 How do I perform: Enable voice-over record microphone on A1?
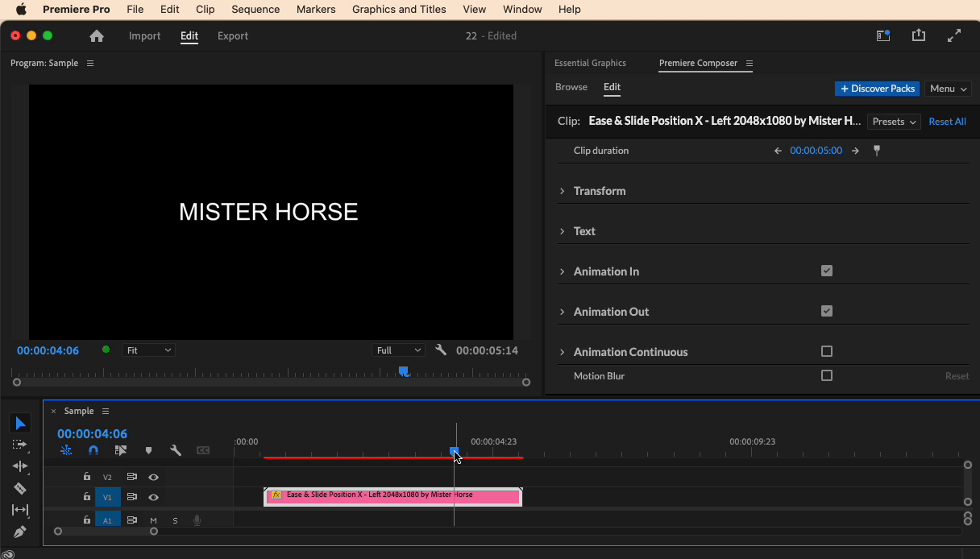[197, 520]
